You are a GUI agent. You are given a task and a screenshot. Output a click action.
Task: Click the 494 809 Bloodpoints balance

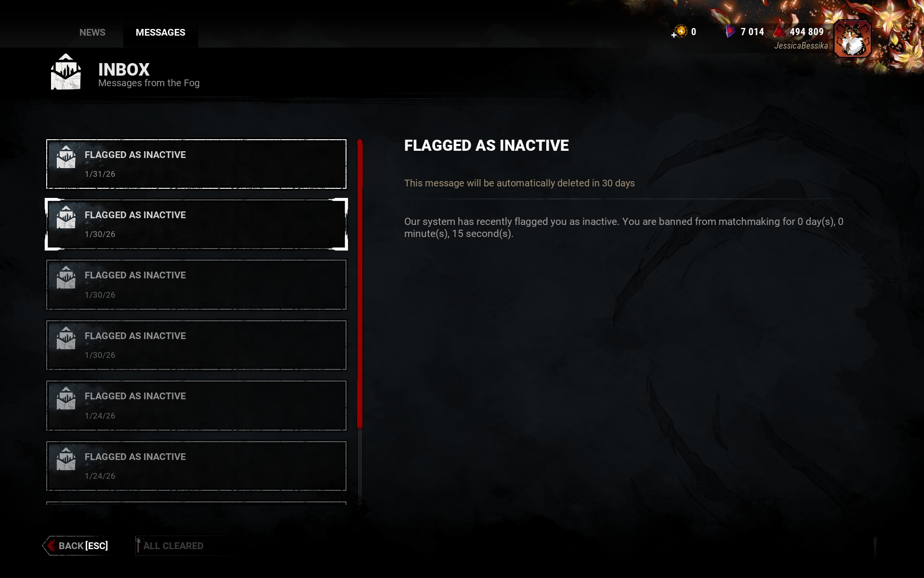807,32
